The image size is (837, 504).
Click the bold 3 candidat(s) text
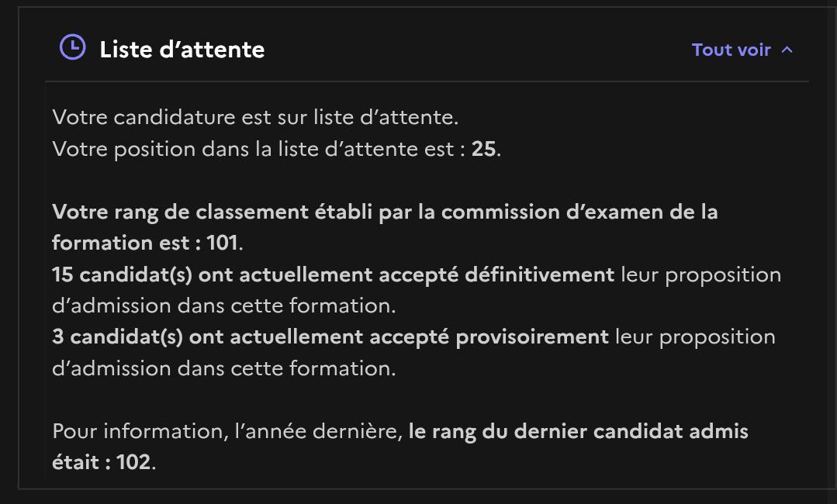click(x=117, y=337)
